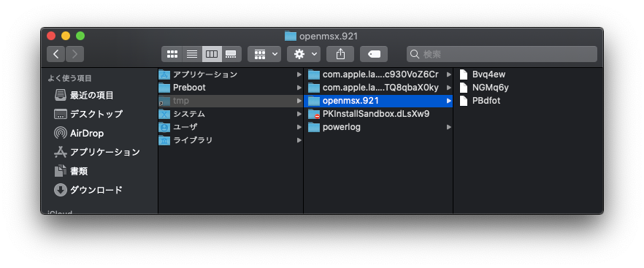Select the アプリケーション folder in the first column
Image resolution: width=644 pixels, height=268 pixels.
231,74
